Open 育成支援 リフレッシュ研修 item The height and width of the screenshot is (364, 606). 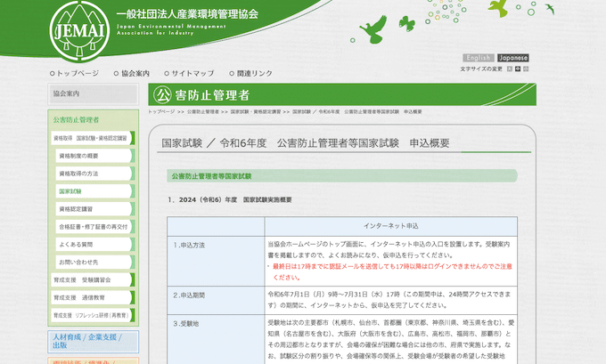tap(93, 315)
